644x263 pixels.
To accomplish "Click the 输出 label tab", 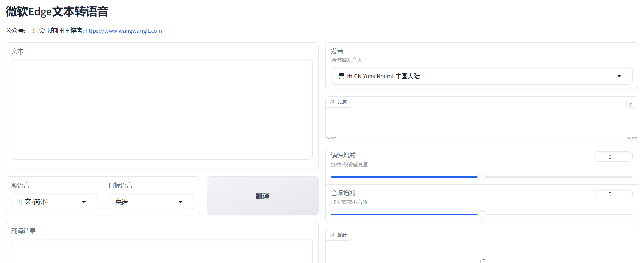I will coord(339,235).
